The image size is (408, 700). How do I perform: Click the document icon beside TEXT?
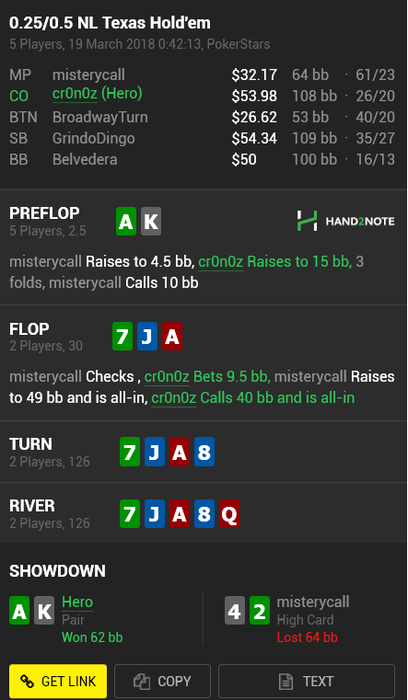285,682
